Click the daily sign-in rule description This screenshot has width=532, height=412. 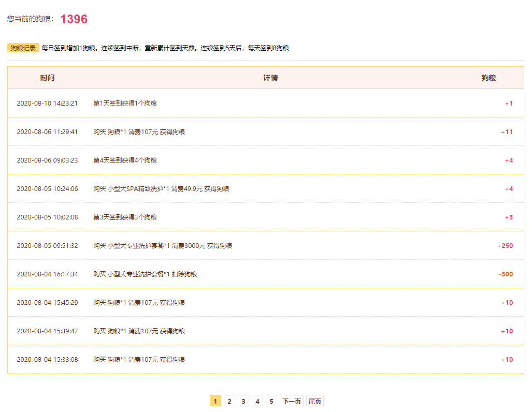[x=165, y=48]
